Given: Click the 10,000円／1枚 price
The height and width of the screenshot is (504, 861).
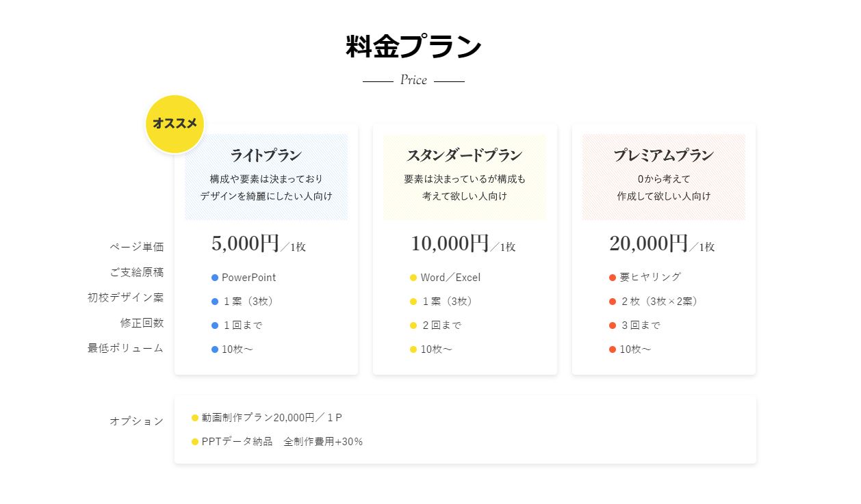Looking at the screenshot, I should (463, 244).
